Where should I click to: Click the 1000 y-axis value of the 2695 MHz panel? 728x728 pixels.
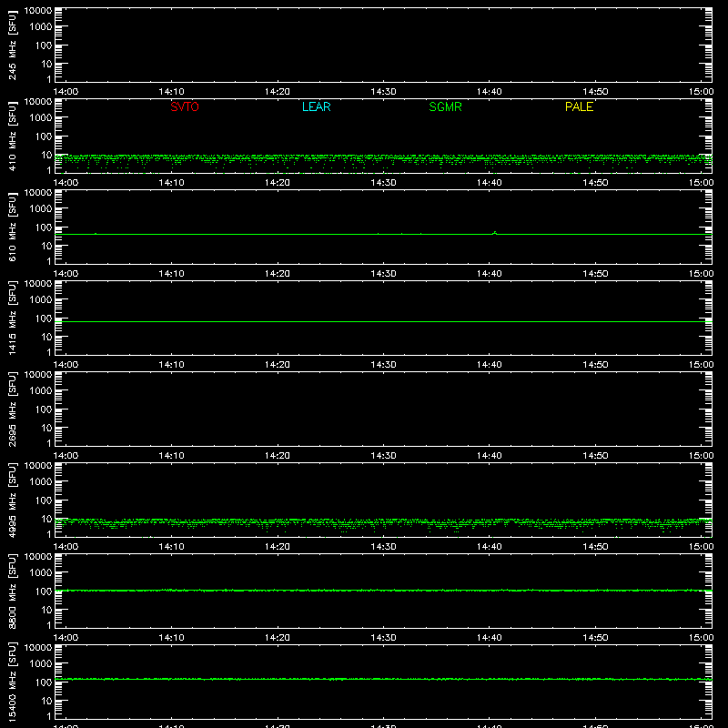(x=41, y=391)
